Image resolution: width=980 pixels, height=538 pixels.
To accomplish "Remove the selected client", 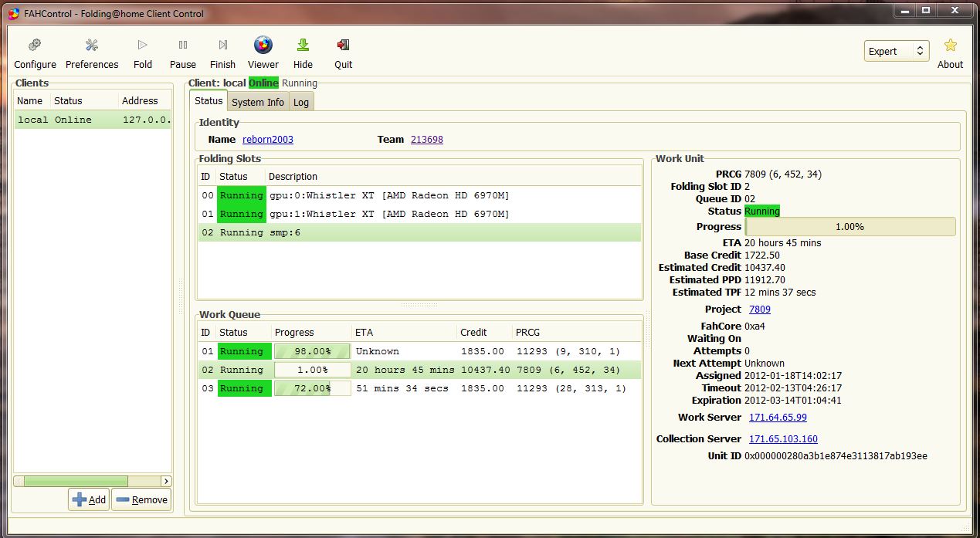I will click(141, 499).
